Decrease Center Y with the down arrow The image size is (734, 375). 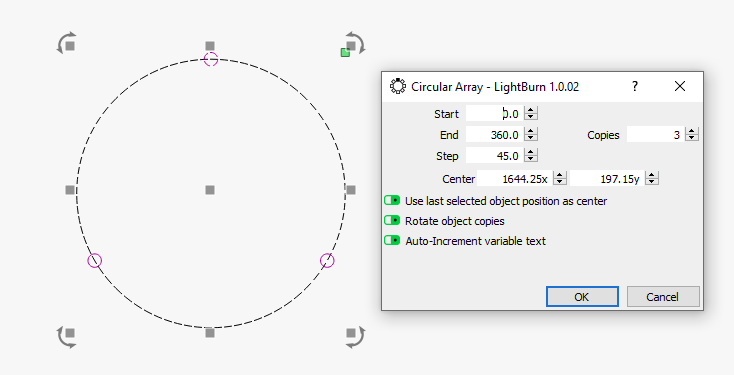tap(652, 182)
